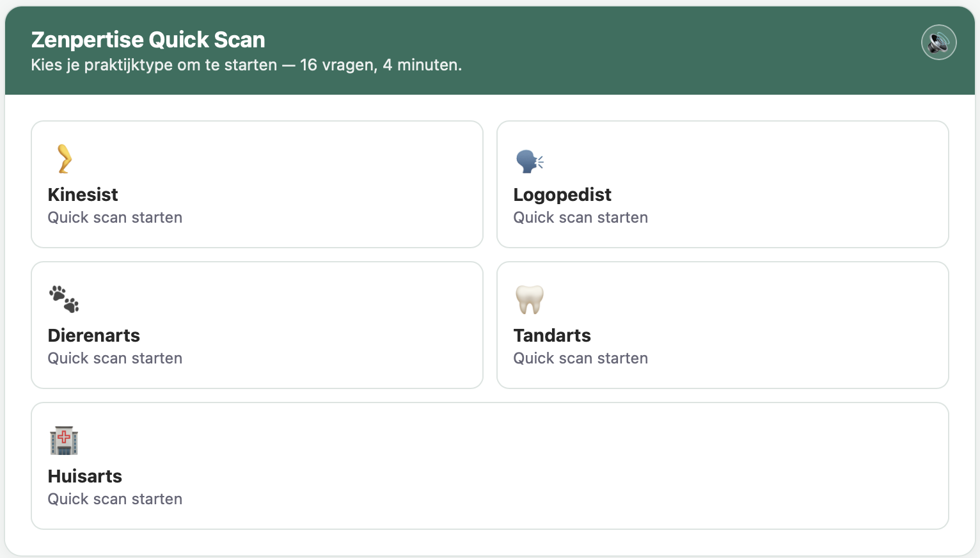Click the Logopedist heading text

click(562, 195)
